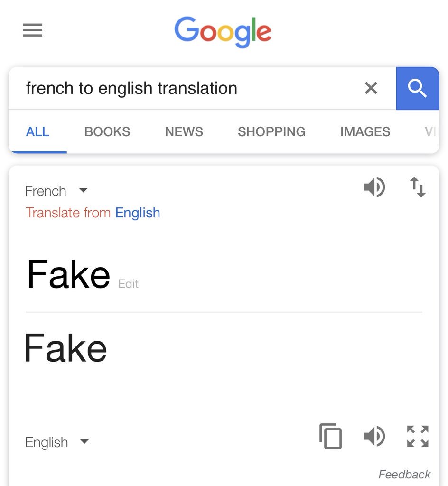Click the English link under Translate from
448x486 pixels.
(x=138, y=213)
